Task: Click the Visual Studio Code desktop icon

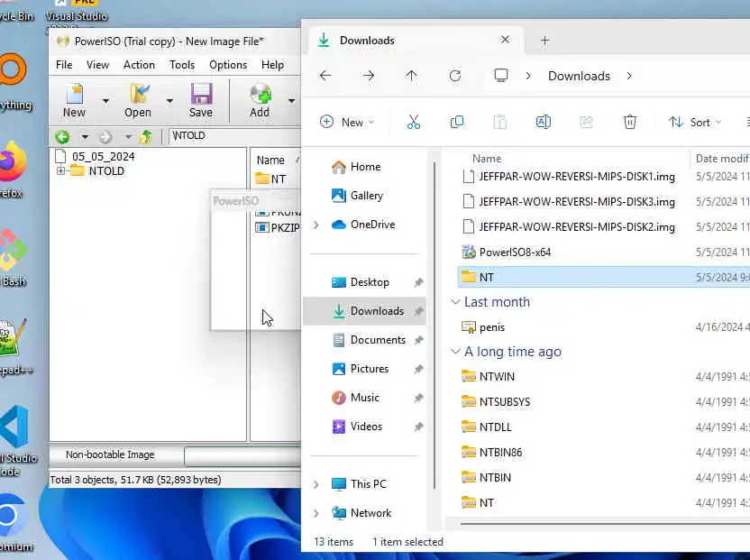Action: 14,426
